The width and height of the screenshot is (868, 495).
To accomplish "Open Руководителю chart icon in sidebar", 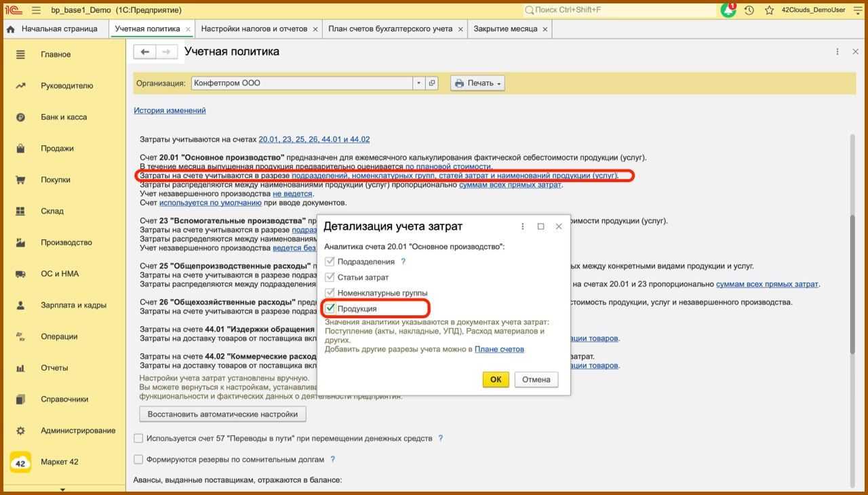I will (x=20, y=85).
